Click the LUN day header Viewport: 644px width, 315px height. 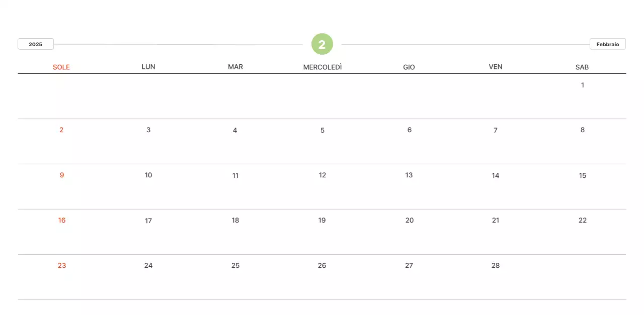click(148, 67)
